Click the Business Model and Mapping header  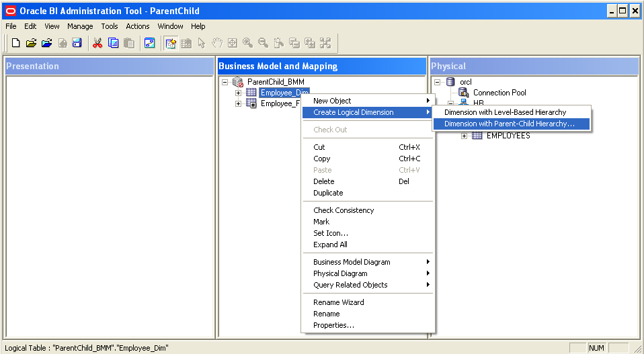click(322, 66)
